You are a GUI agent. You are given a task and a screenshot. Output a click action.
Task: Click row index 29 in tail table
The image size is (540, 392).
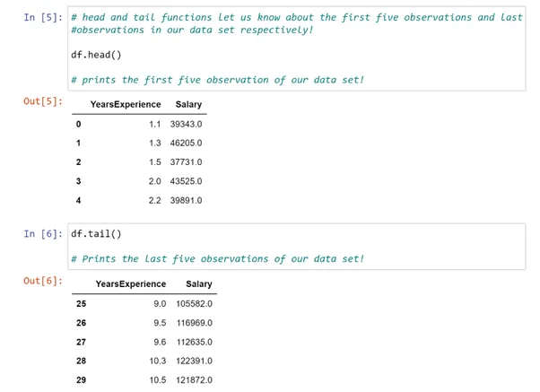pyautogui.click(x=82, y=380)
